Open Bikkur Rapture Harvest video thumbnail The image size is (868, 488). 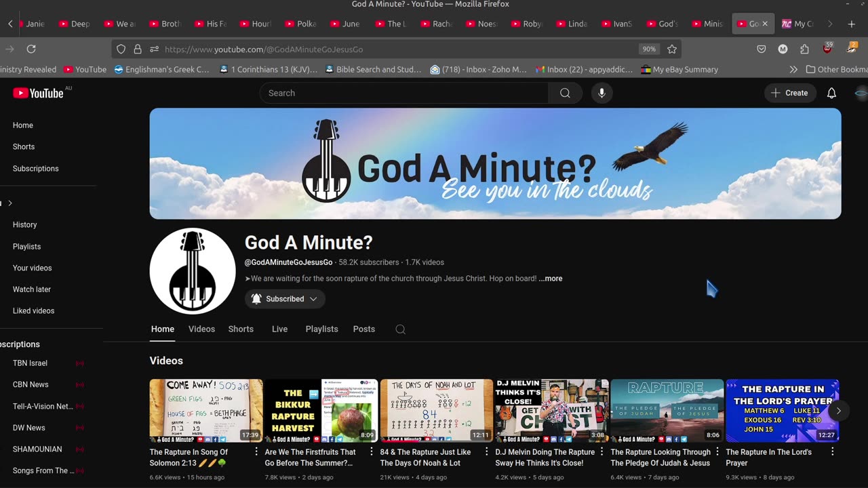[321, 411]
